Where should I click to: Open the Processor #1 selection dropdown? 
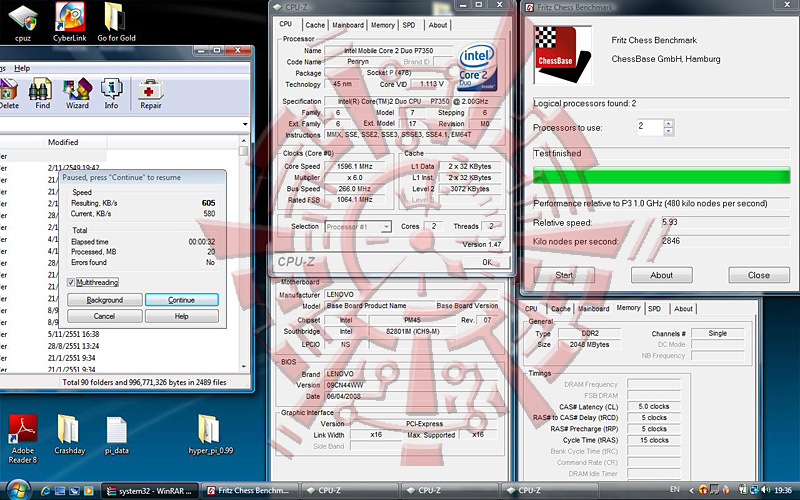(x=386, y=227)
